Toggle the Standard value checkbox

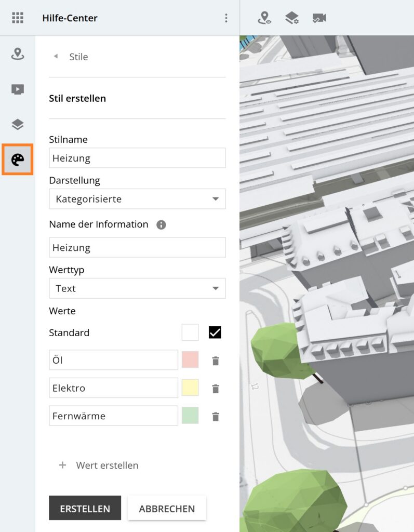tap(215, 332)
